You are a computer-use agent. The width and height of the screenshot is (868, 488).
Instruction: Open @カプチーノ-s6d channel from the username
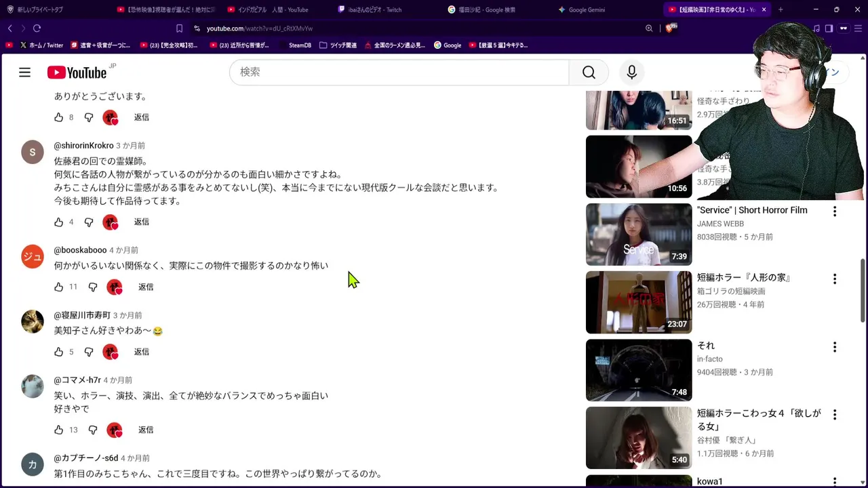tap(85, 458)
